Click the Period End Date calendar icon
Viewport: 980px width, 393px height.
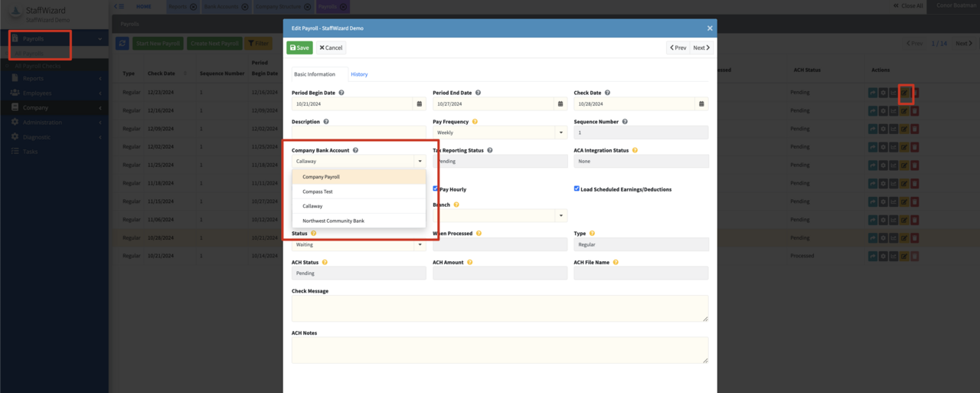[560, 103]
